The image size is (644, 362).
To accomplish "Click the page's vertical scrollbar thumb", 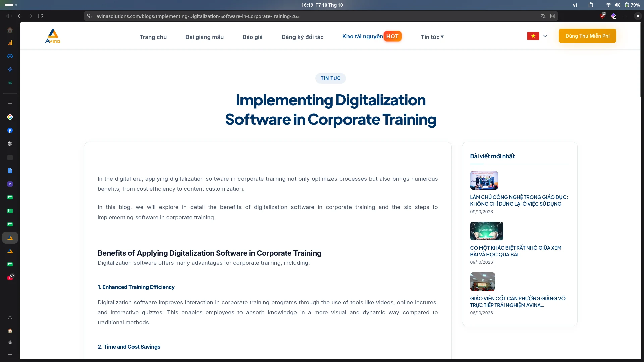I will click(641, 60).
